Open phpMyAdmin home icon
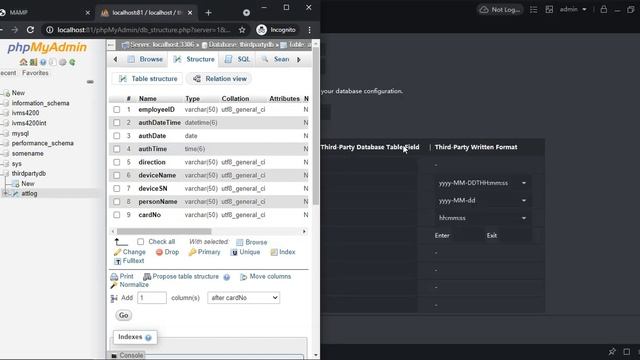The width and height of the screenshot is (640, 360). 23,62
